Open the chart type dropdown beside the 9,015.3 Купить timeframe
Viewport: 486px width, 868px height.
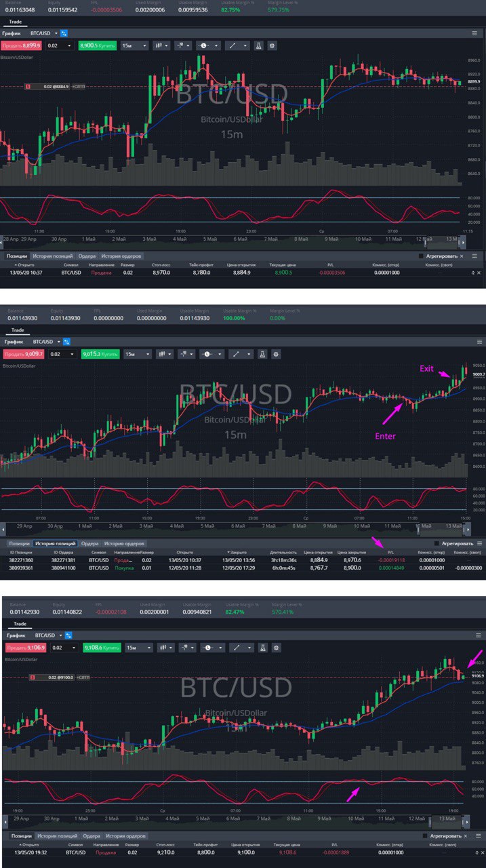pyautogui.click(x=165, y=354)
